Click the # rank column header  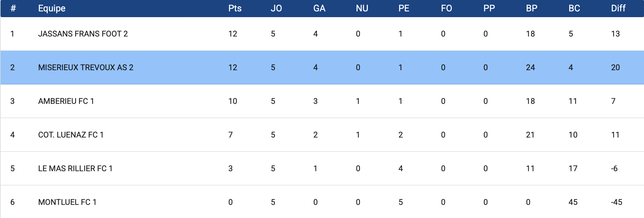(13, 8)
